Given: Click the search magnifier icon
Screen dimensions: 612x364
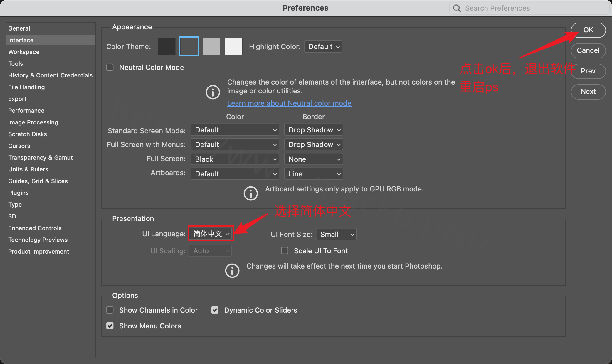Looking at the screenshot, I should [457, 8].
